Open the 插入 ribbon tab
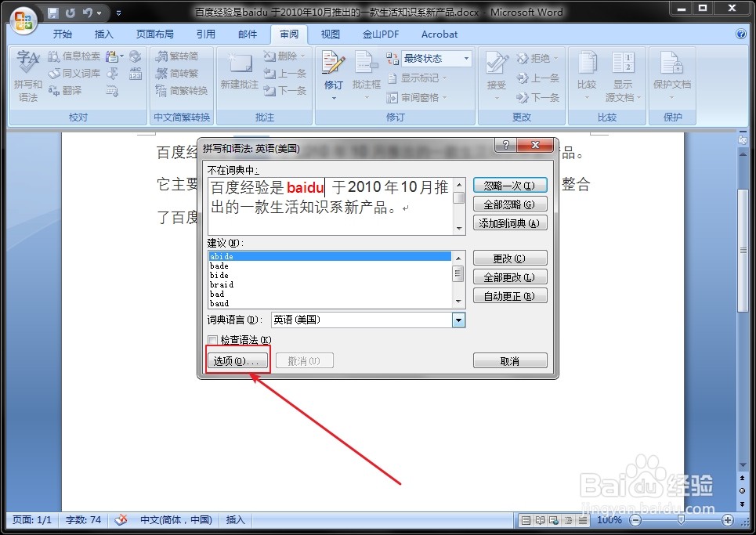The width and height of the screenshot is (756, 535). tap(103, 34)
